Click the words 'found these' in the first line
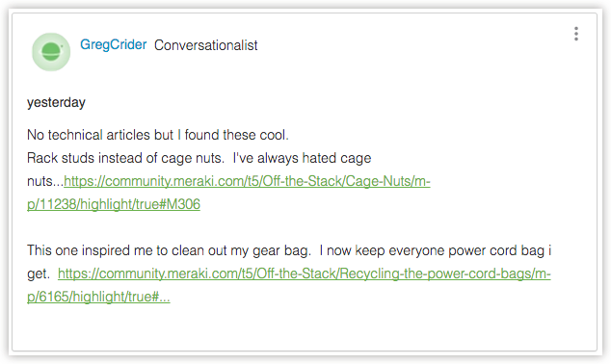The image size is (611, 364). [221, 135]
